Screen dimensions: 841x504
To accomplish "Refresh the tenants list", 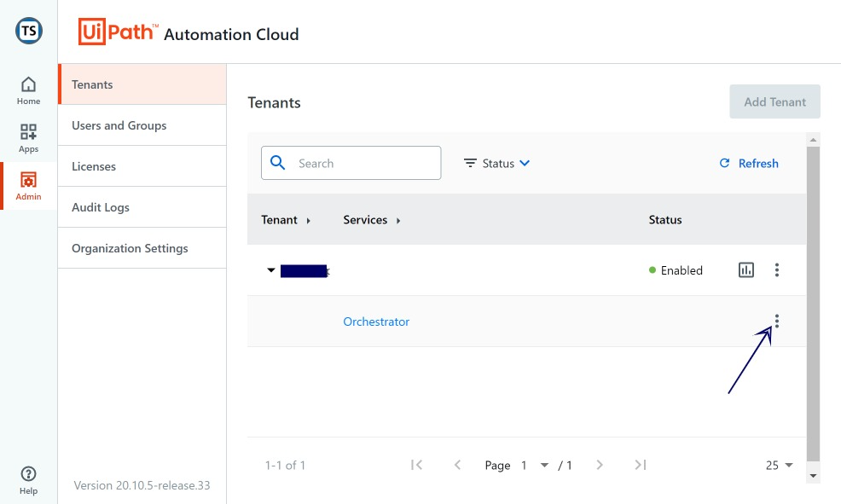I will click(x=749, y=163).
